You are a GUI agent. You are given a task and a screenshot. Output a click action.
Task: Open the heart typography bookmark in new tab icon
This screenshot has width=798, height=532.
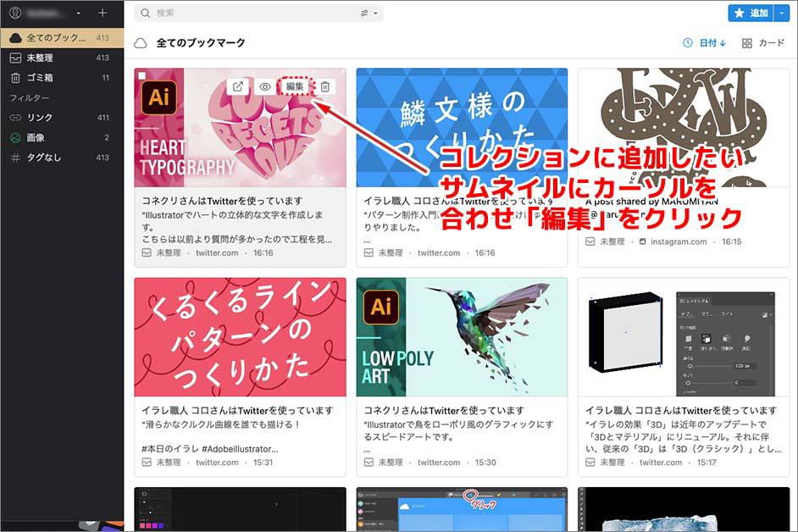[239, 86]
